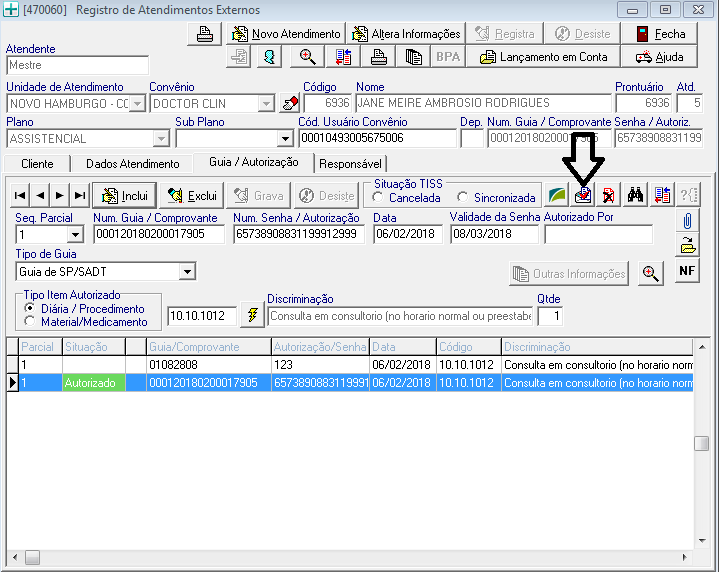Go to previous record arrow
This screenshot has width=719, height=573.
coord(40,196)
